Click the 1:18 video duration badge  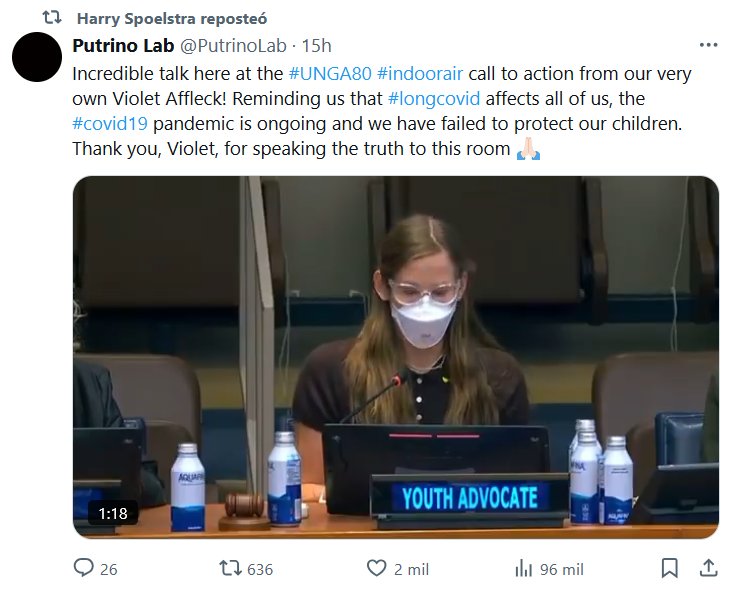[x=112, y=513]
